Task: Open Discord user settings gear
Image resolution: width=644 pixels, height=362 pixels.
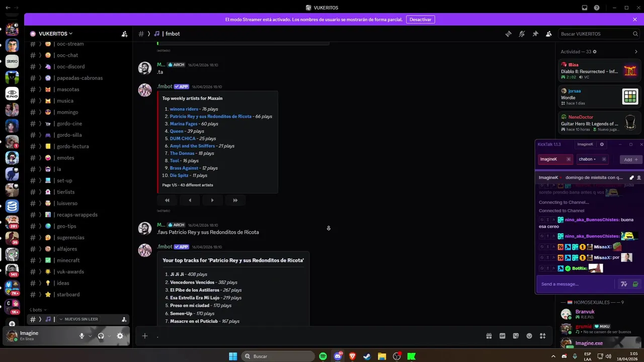Action: coord(120,336)
